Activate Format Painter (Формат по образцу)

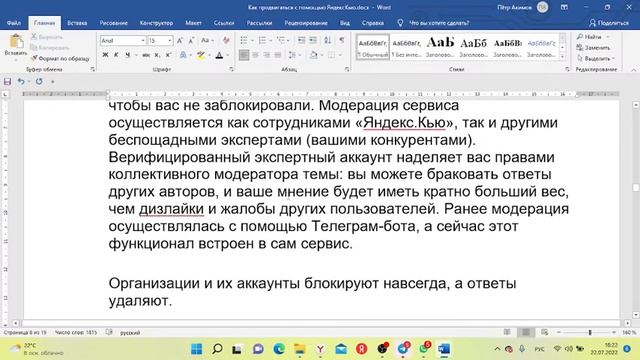pos(60,58)
